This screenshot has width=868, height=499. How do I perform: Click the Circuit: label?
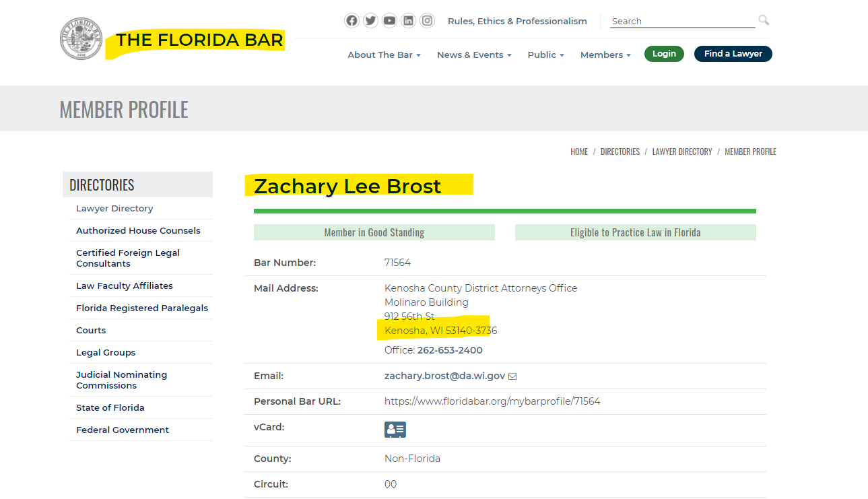(x=271, y=484)
